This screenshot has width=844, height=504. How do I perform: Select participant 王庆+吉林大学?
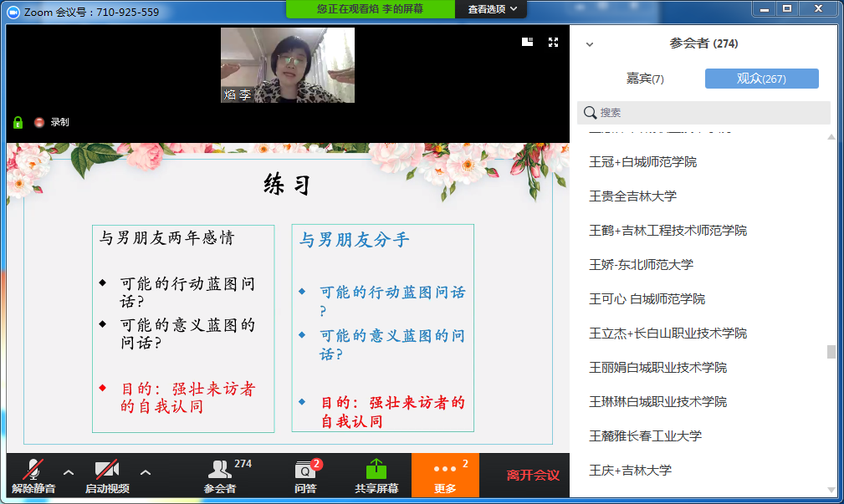pyautogui.click(x=630, y=471)
